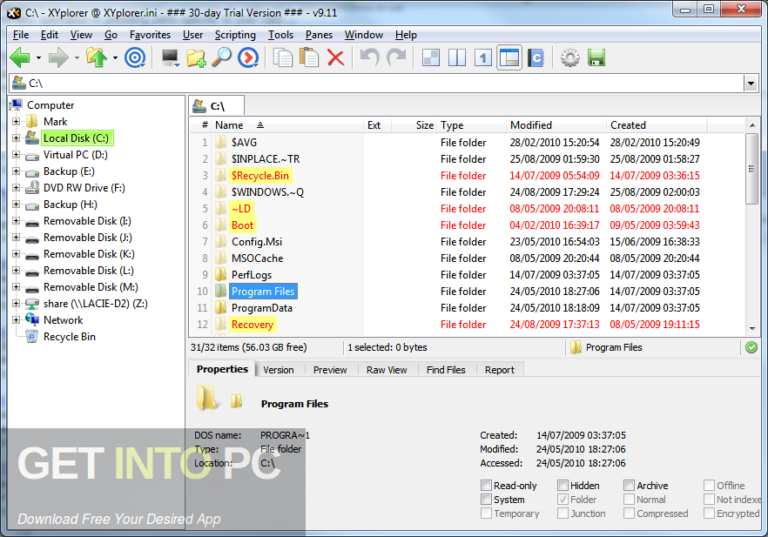Switch to the Version tab
Viewport: 768px width, 537px height.
coord(278,370)
